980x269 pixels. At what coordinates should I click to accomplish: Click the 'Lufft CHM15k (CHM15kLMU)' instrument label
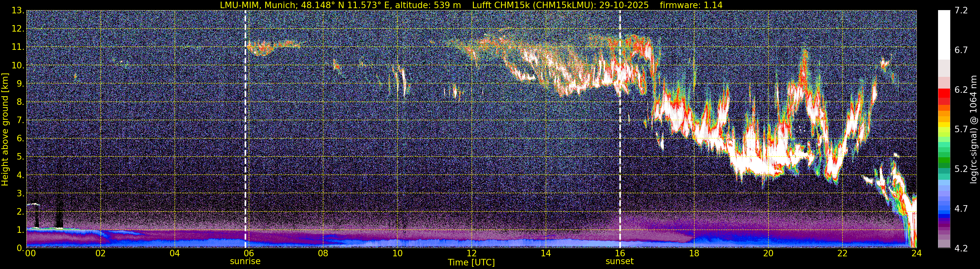click(x=533, y=5)
